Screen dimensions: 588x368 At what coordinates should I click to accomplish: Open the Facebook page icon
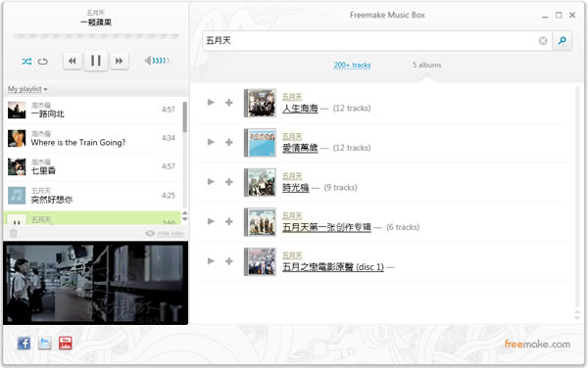(x=24, y=343)
